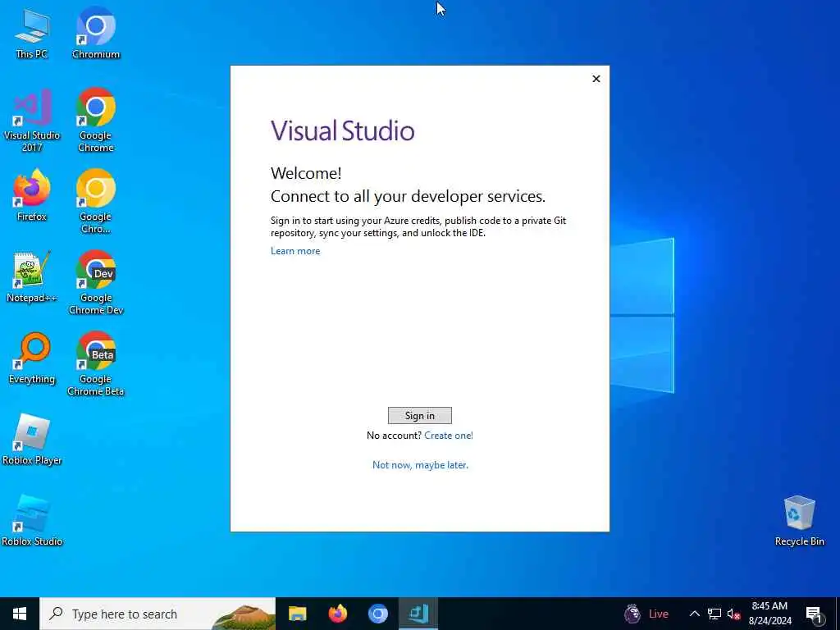Open the muted volume tray icon

pyautogui.click(x=733, y=614)
